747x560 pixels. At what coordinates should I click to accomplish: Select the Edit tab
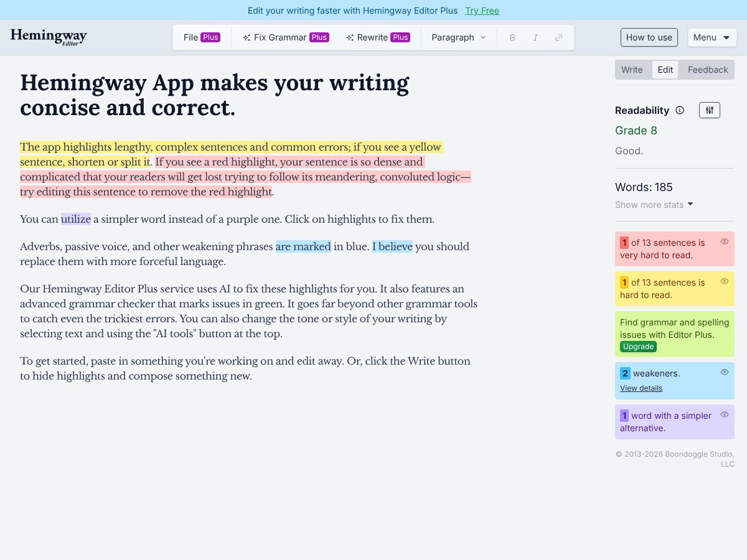point(665,70)
